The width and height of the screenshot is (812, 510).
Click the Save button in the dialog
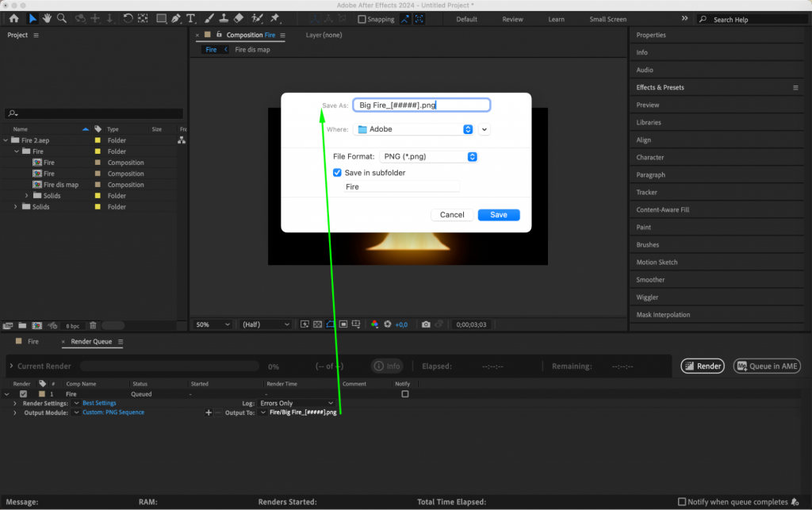(498, 214)
